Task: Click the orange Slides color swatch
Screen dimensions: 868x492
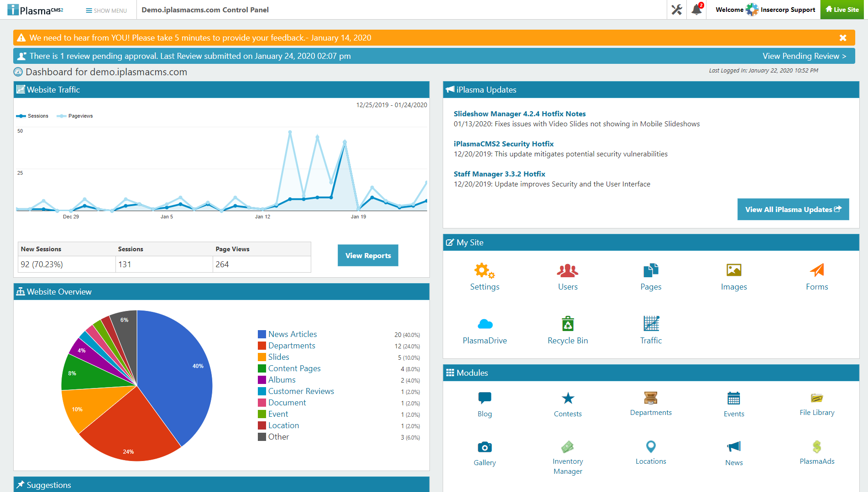Action: click(x=262, y=357)
